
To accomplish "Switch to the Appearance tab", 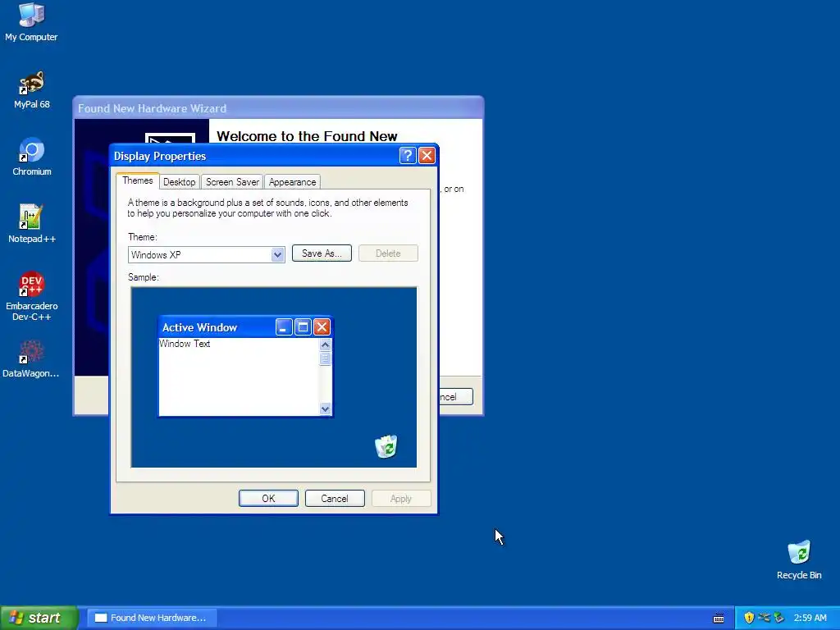I will [293, 182].
